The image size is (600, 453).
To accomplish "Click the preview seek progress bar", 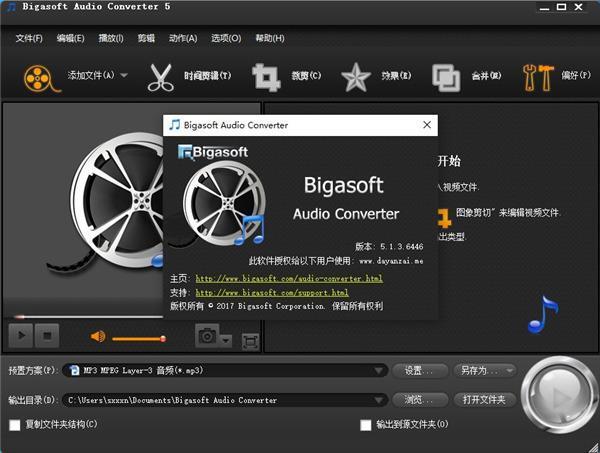I will (89, 317).
